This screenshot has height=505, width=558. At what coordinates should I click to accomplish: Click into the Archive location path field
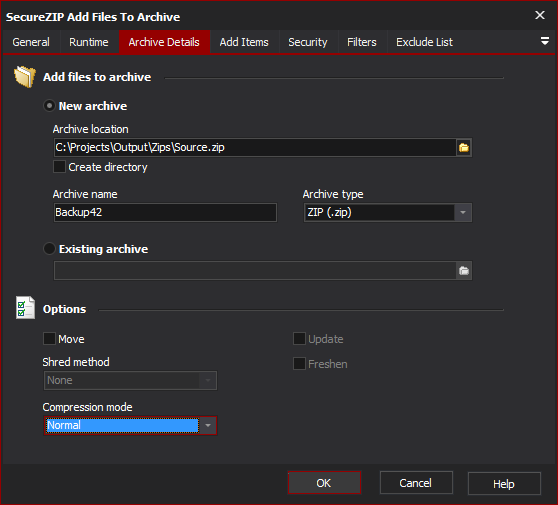(x=255, y=148)
